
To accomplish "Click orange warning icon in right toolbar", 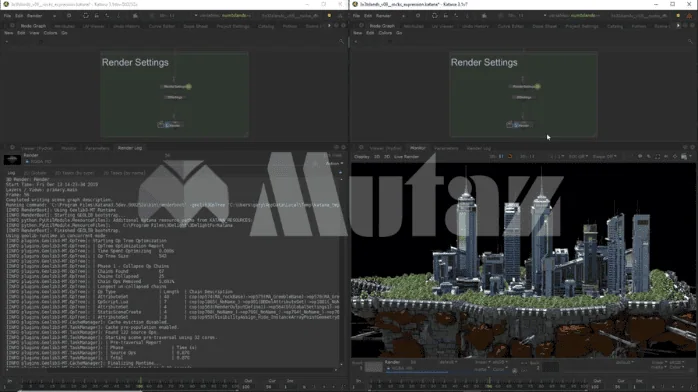I will point(690,16).
